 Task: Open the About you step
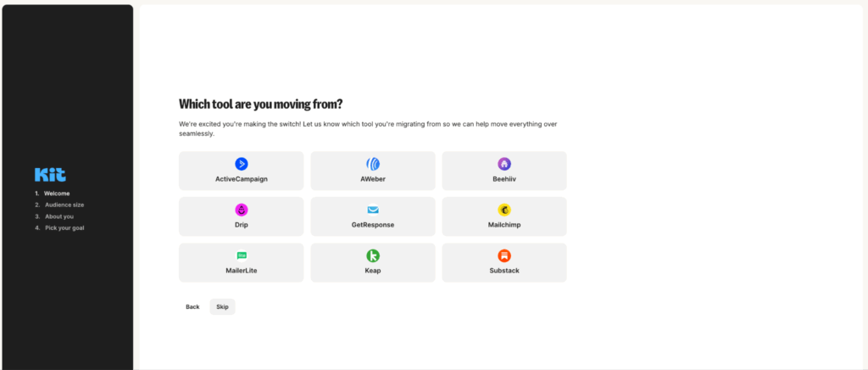pyautogui.click(x=54, y=216)
